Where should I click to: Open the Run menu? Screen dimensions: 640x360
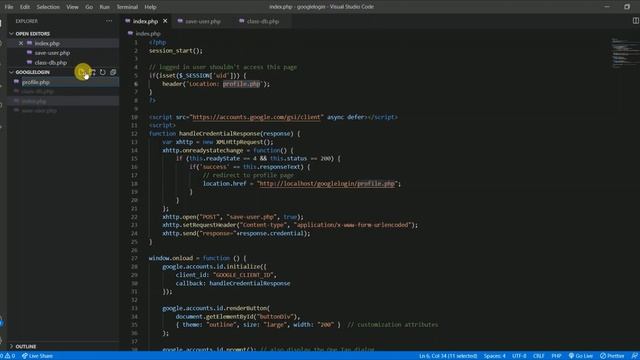pyautogui.click(x=104, y=7)
